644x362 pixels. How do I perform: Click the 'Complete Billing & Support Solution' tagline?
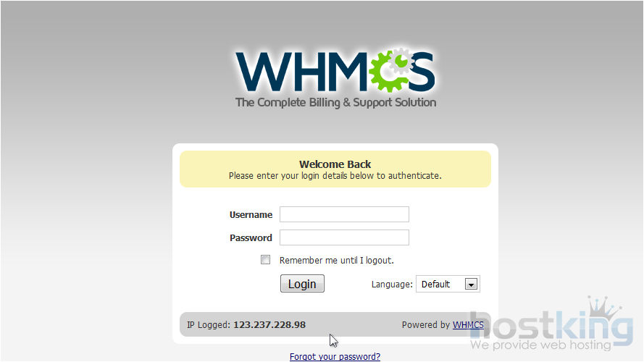tap(335, 102)
